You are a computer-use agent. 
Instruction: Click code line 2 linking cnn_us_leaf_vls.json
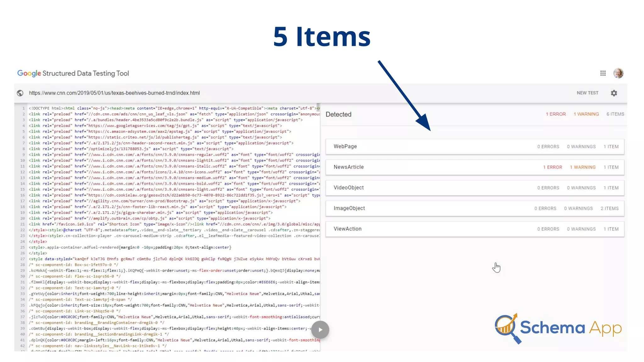tap(174, 114)
